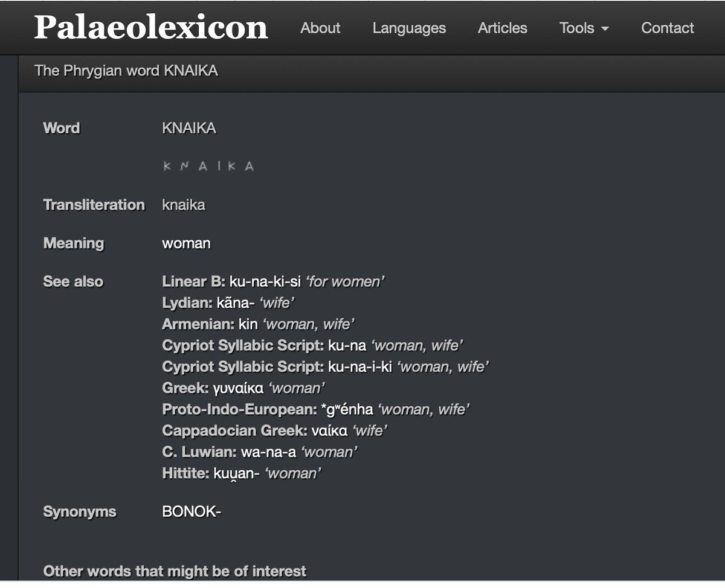This screenshot has height=588, width=725.
Task: Open the synonym BONOK- entry
Action: click(192, 512)
